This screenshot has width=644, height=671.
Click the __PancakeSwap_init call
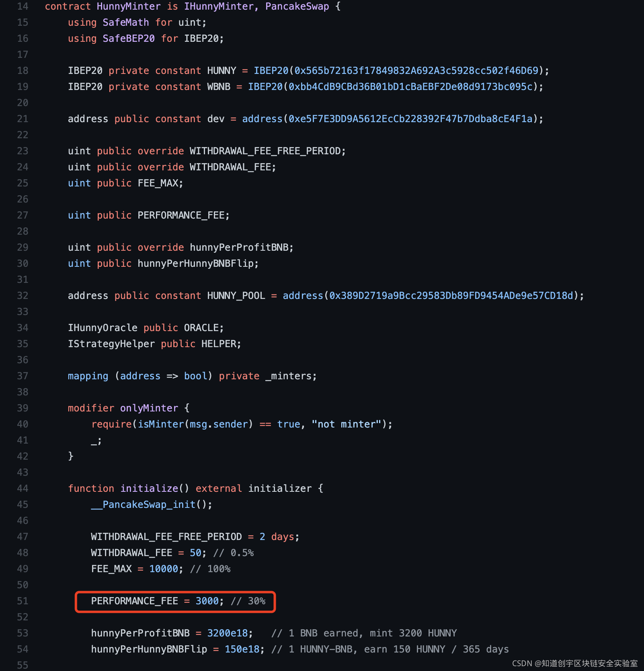click(x=143, y=505)
